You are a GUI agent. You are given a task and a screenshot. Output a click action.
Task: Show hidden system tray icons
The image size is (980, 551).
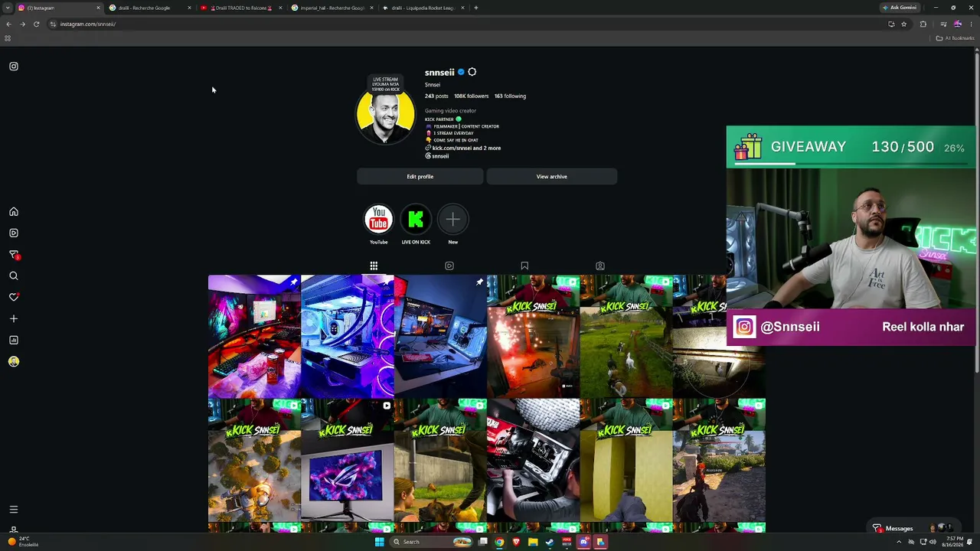click(x=899, y=543)
